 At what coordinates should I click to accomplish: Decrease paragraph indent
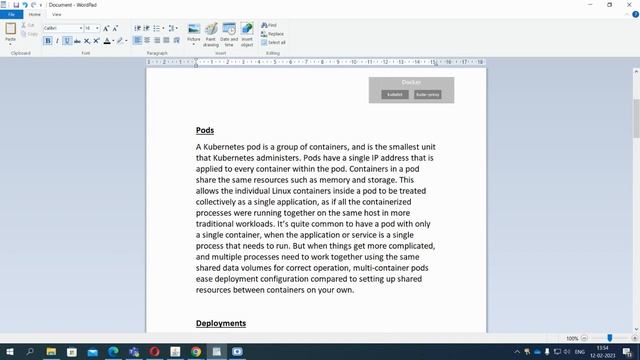[138, 28]
